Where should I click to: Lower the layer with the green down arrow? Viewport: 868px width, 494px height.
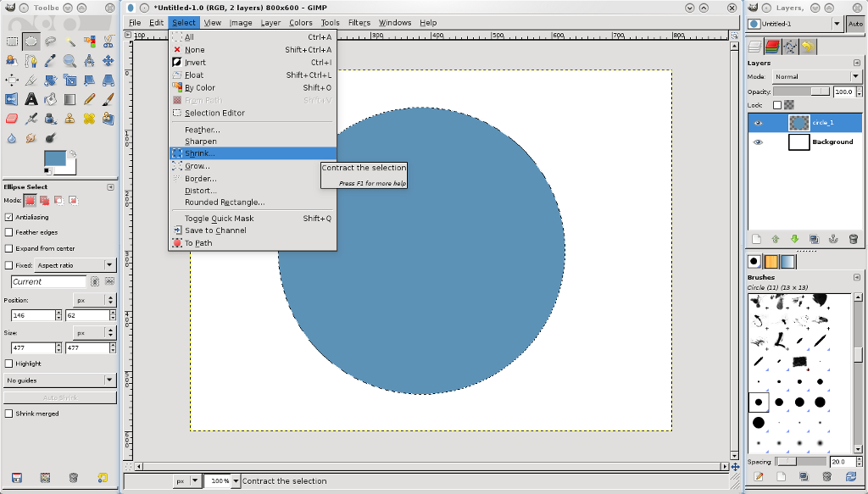tap(795, 239)
